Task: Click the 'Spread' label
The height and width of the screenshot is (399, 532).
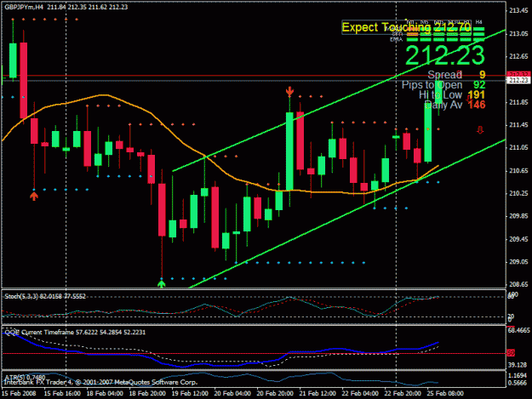Action: click(444, 75)
